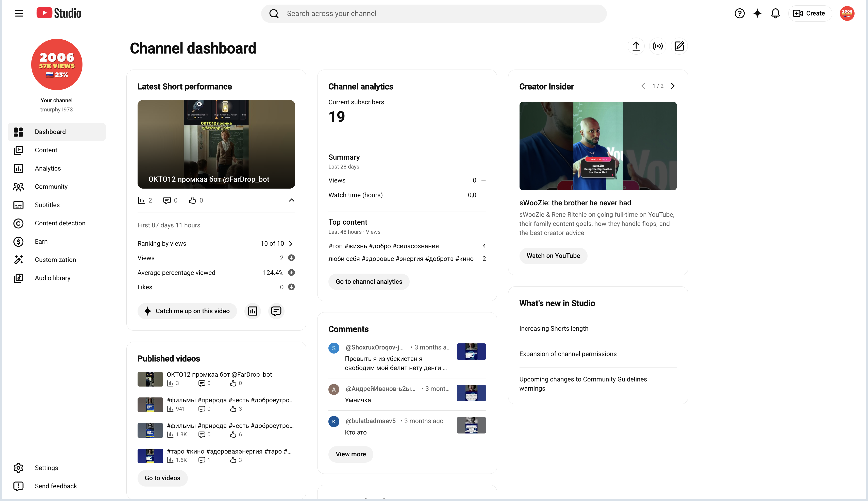Click Watch on YouTube button

pyautogui.click(x=553, y=256)
